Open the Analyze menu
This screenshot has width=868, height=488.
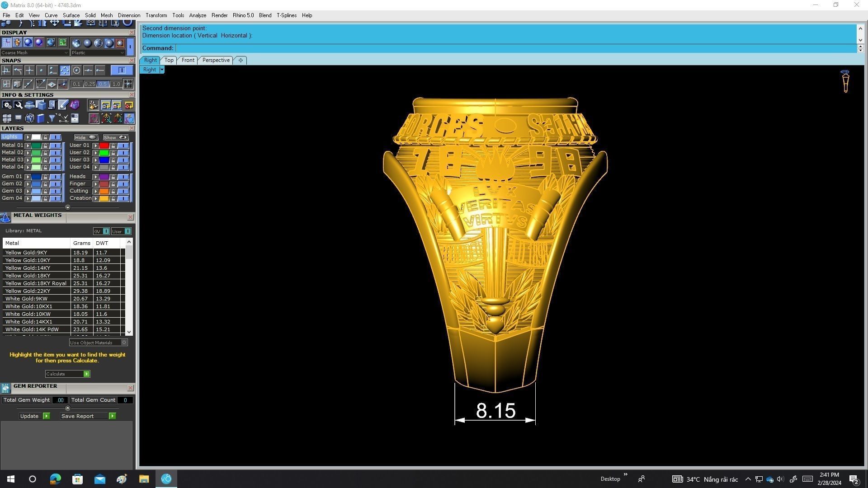click(x=198, y=15)
